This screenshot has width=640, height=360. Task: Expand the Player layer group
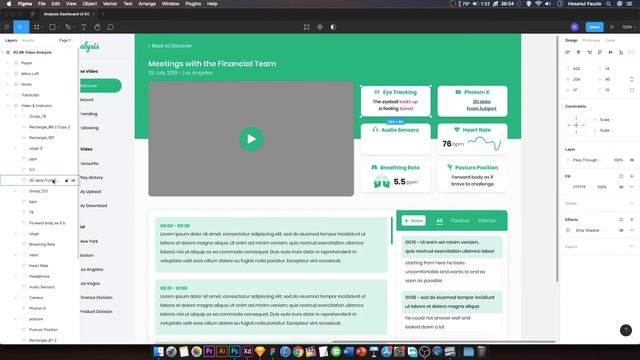8,63
